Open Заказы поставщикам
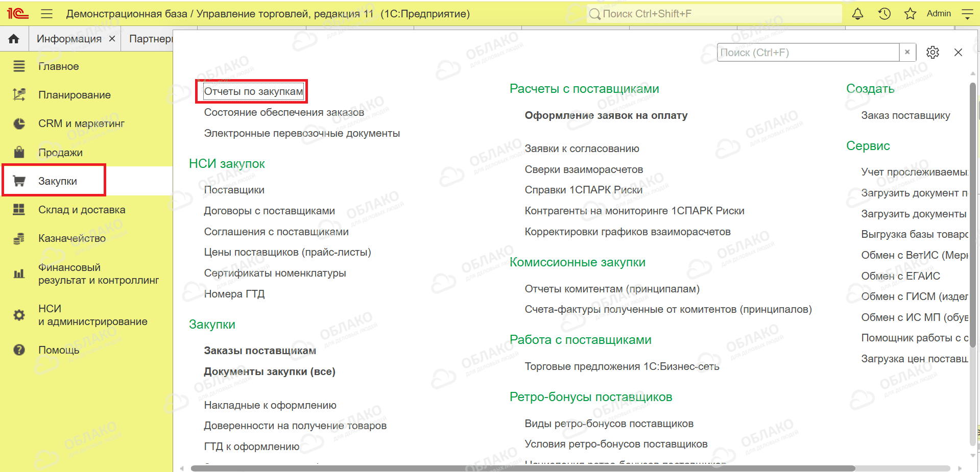Image resolution: width=980 pixels, height=472 pixels. coord(260,351)
